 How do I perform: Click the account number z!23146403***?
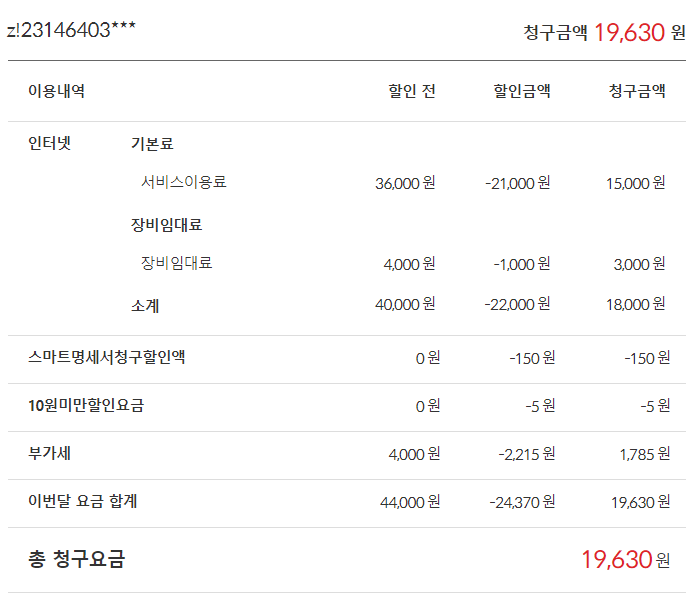tap(70, 29)
